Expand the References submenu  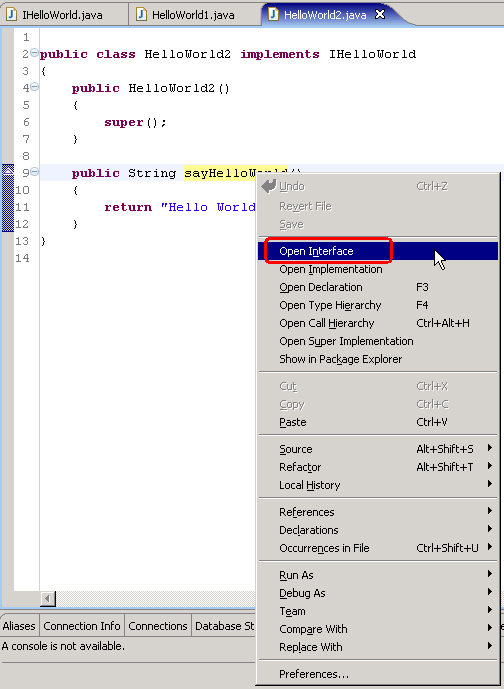[x=378, y=512]
